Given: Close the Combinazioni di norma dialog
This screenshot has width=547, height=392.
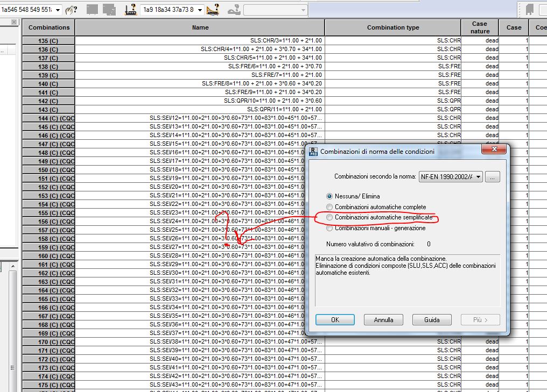Looking at the screenshot, I should pos(494,149).
